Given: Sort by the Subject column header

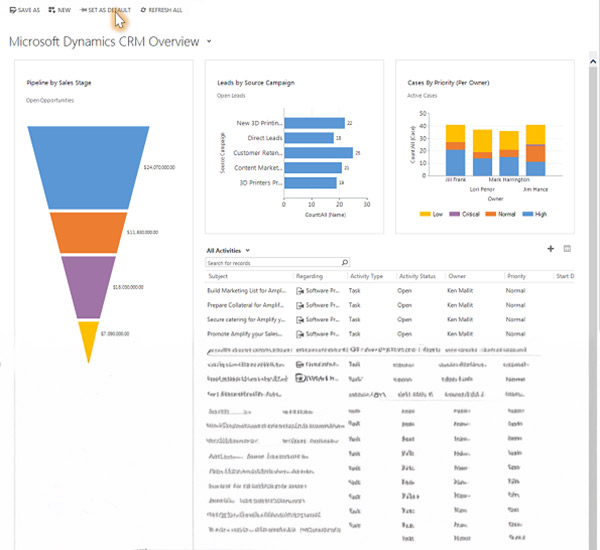Looking at the screenshot, I should click(x=218, y=276).
